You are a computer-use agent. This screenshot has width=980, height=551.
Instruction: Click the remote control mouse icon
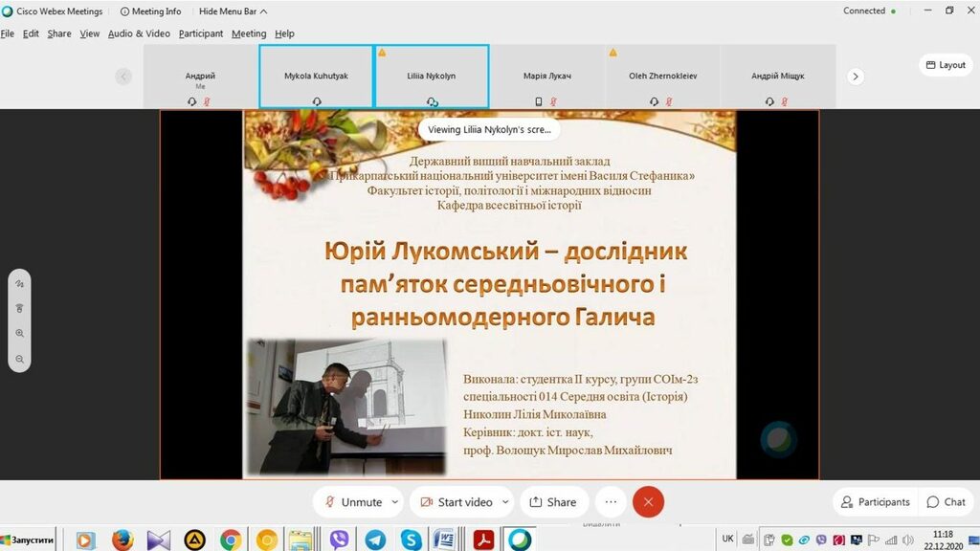point(19,309)
